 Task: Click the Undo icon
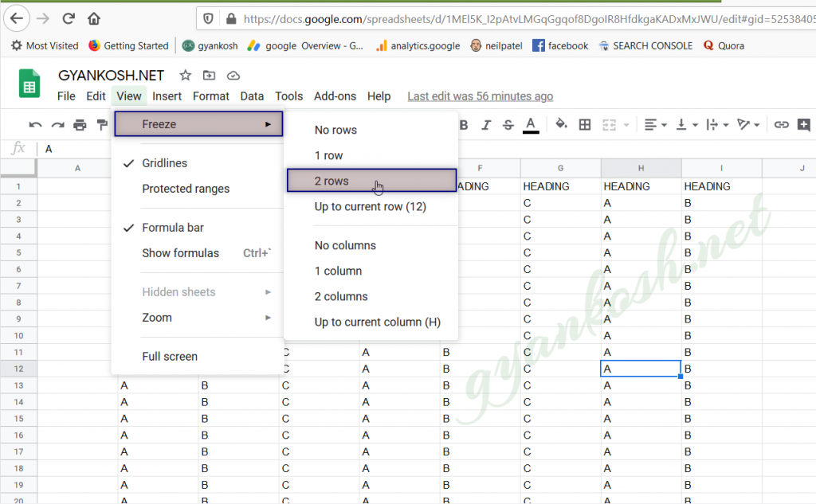36,124
